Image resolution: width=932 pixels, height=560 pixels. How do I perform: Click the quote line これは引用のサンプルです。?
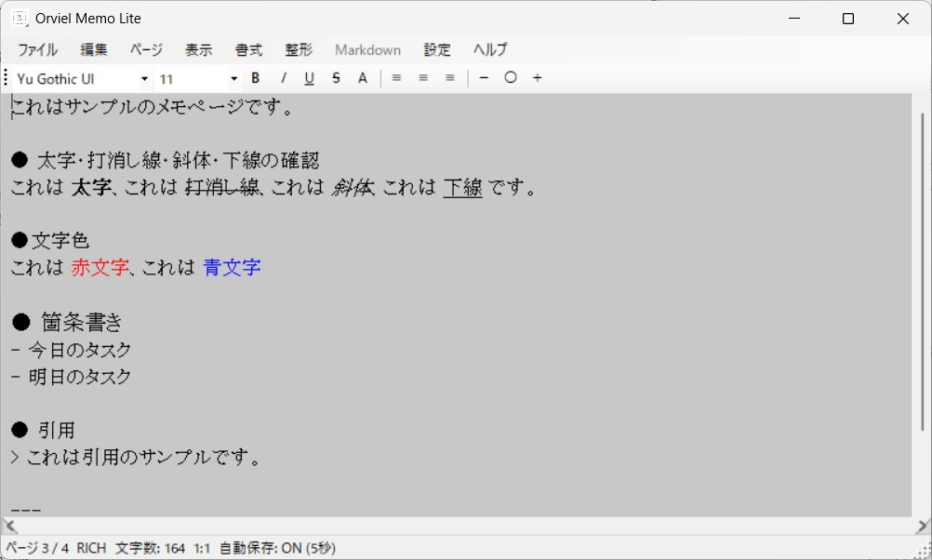pyautogui.click(x=136, y=457)
